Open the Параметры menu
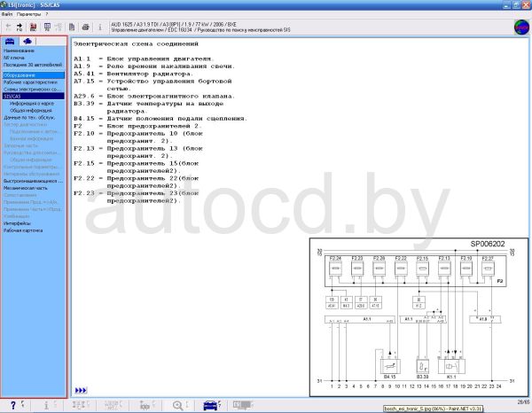 coord(29,14)
